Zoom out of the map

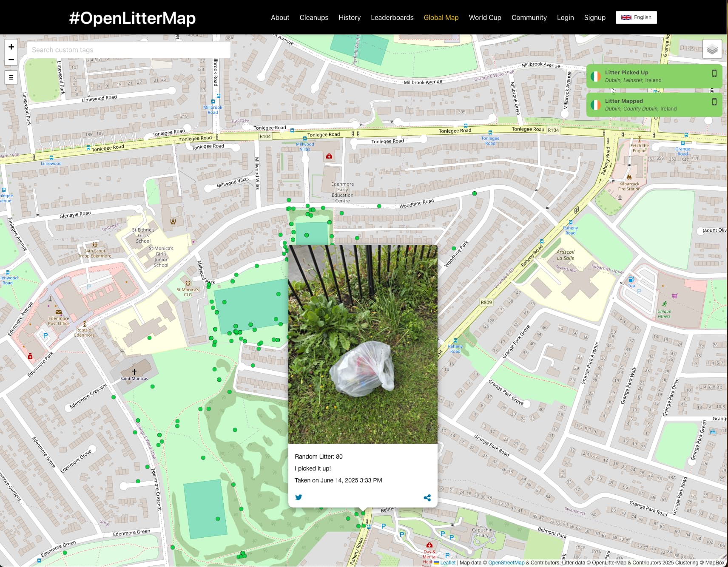(11, 60)
